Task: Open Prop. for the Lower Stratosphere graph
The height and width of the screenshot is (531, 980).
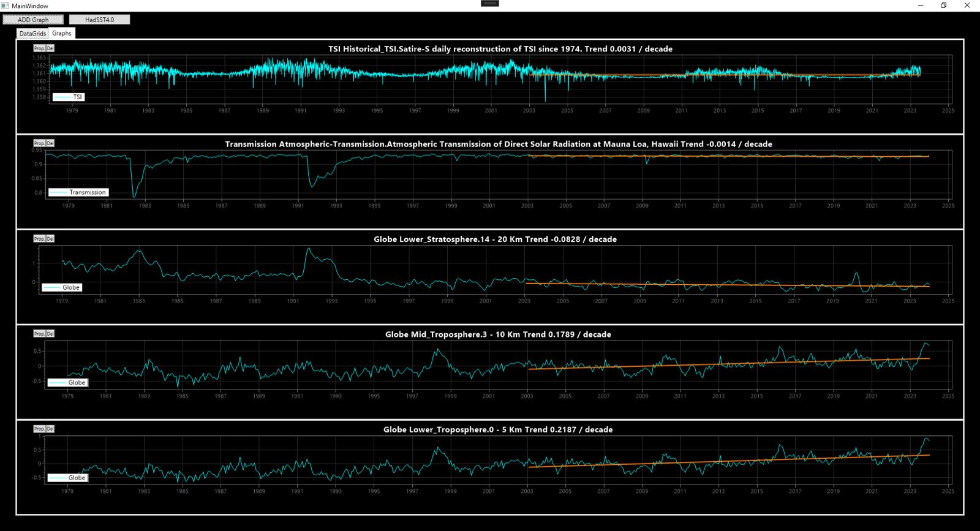Action: click(x=39, y=239)
